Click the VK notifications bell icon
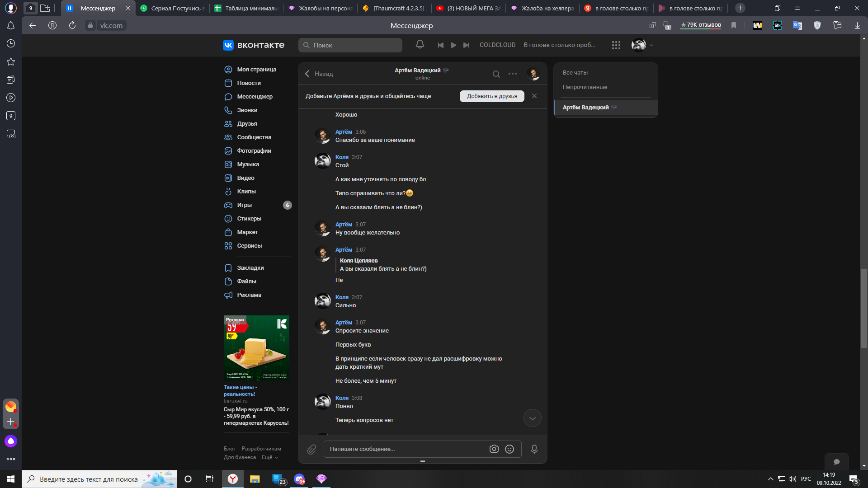 [420, 44]
